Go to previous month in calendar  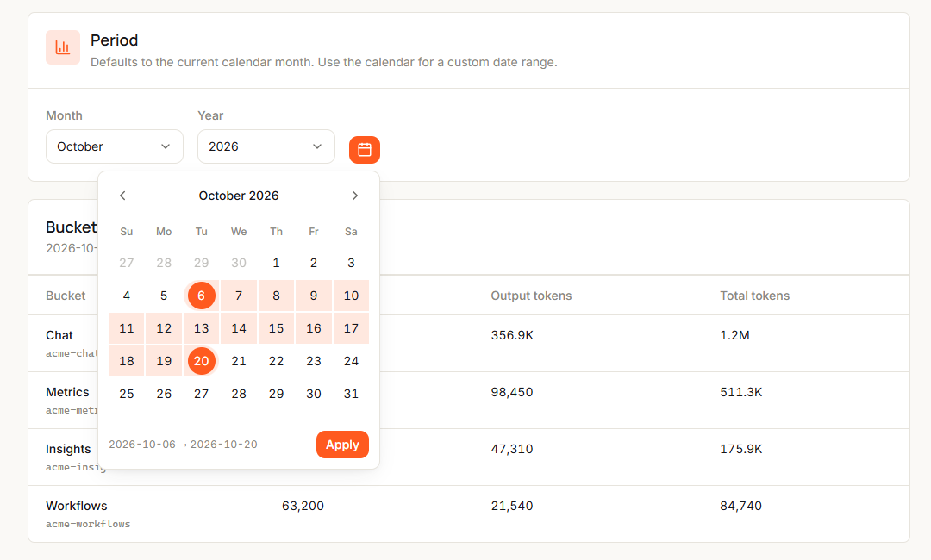click(x=122, y=196)
